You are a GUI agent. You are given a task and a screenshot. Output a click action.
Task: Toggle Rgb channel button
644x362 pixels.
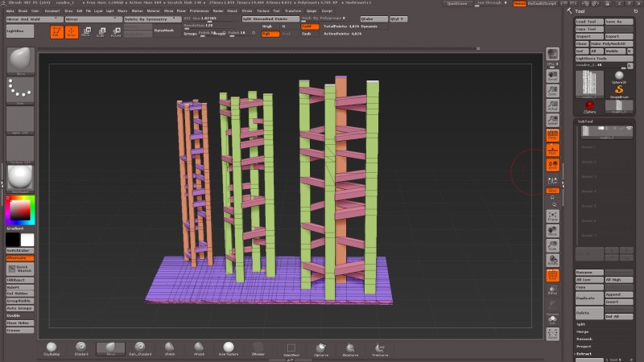269,34
